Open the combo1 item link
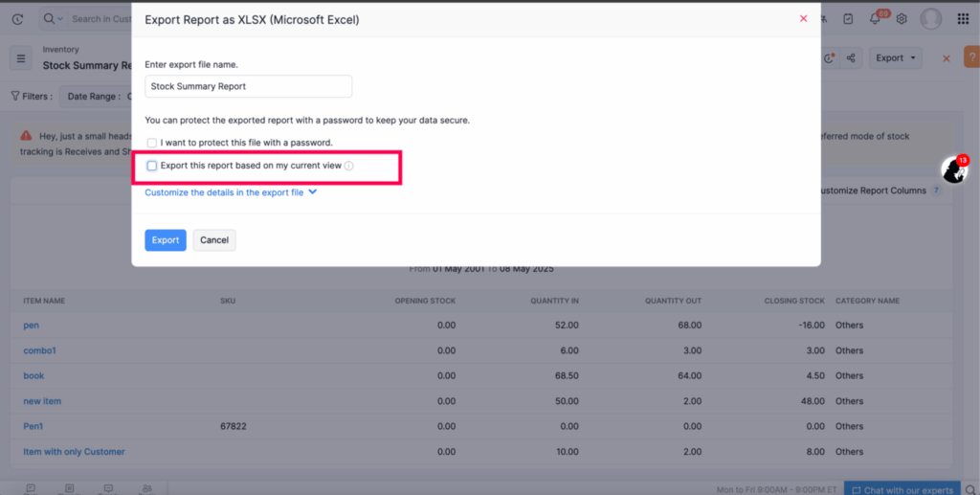This screenshot has height=495, width=980. point(39,350)
